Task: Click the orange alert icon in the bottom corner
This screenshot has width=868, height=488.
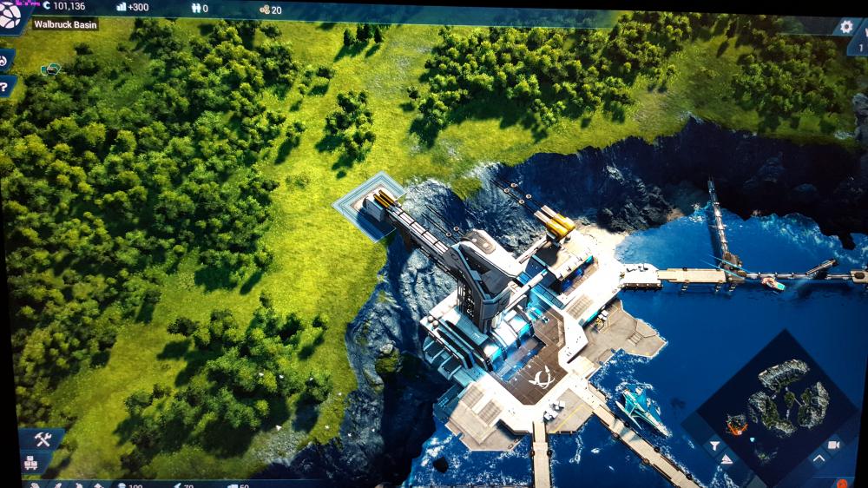Action: pyautogui.click(x=843, y=484)
